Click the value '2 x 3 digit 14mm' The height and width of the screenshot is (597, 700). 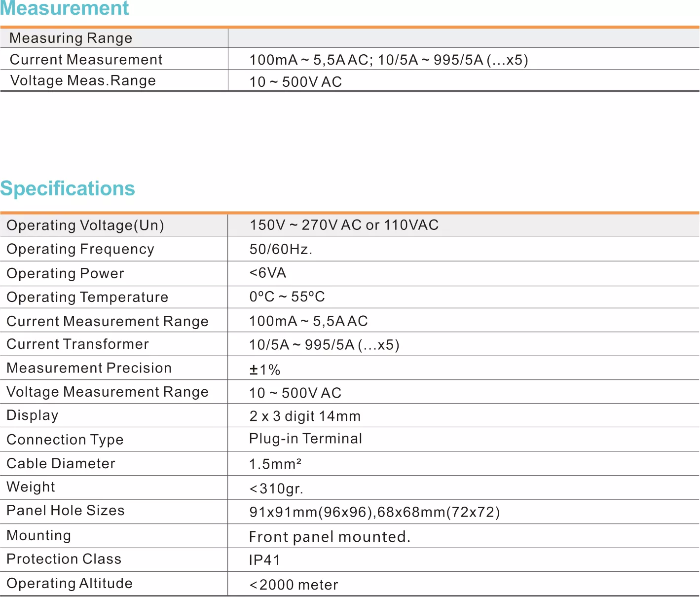[x=305, y=416]
